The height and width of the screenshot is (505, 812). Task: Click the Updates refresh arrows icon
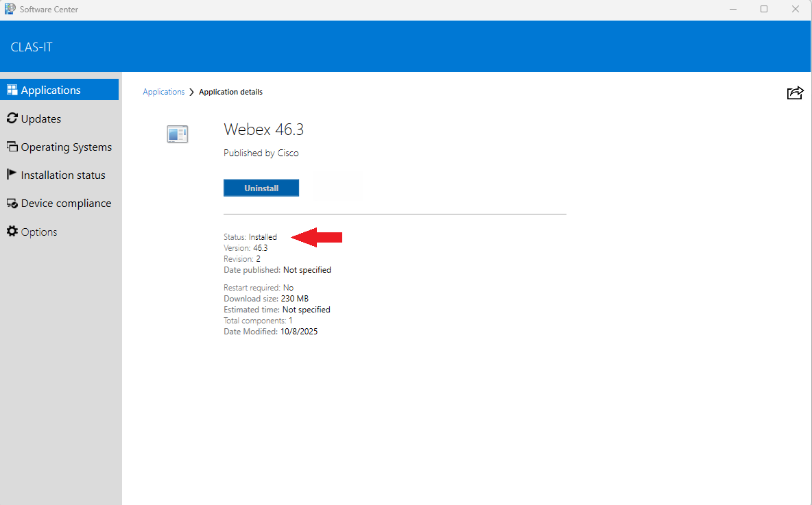[x=12, y=118]
